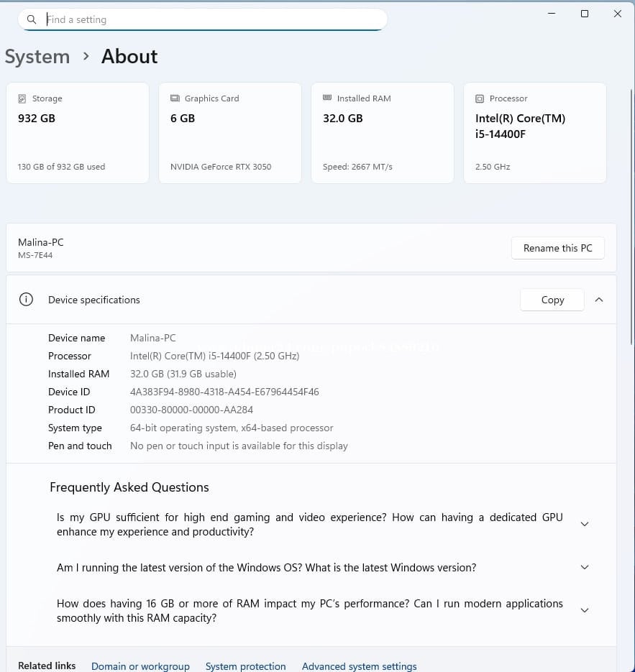This screenshot has height=672, width=635.
Task: Open Advanced system settings link
Action: click(x=359, y=666)
